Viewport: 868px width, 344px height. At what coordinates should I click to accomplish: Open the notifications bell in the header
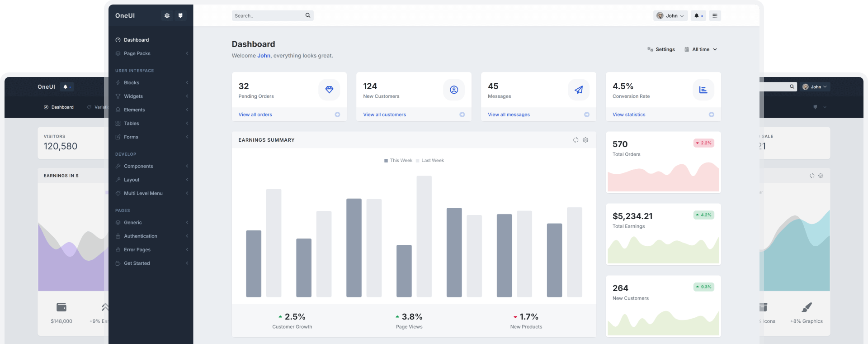[698, 16]
